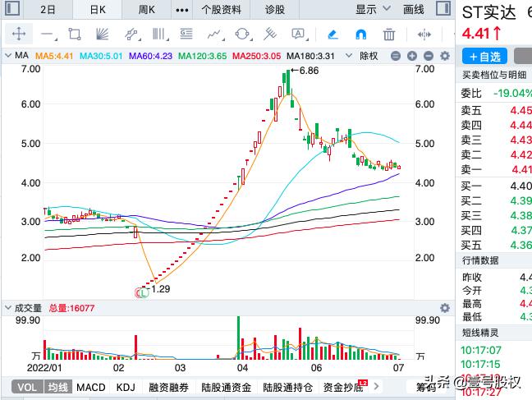Screen dimensions: 532x400
Task: Select the fan lines tool
Action: click(x=102, y=34)
